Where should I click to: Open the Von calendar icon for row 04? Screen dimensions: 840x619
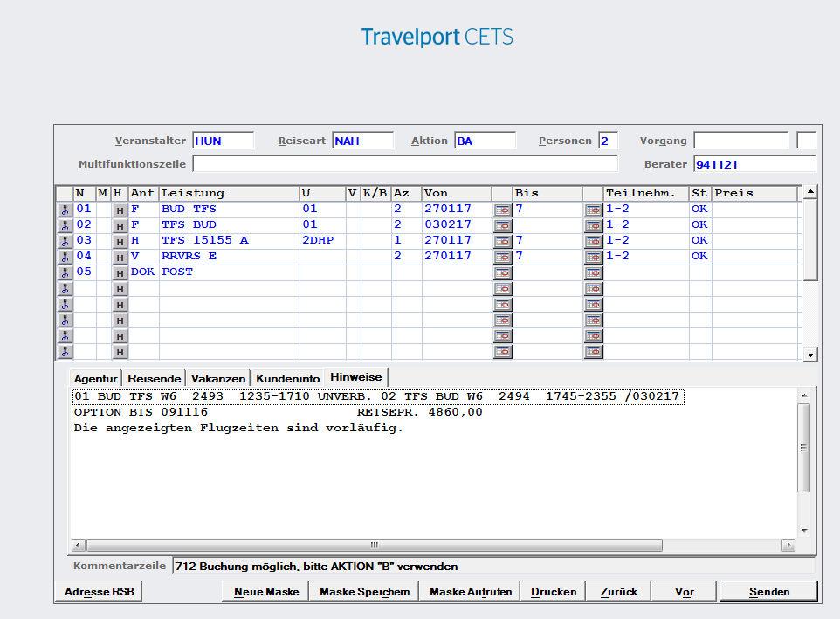pyautogui.click(x=502, y=257)
